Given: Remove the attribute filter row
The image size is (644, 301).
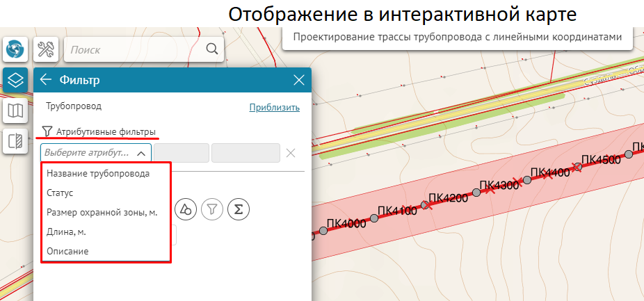Looking at the screenshot, I should (x=291, y=153).
